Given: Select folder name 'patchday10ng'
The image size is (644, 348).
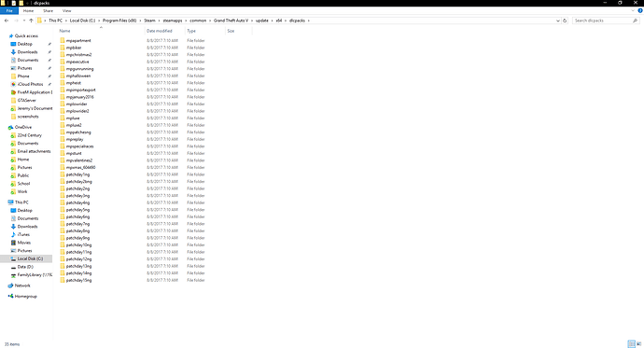Looking at the screenshot, I should tap(78, 245).
